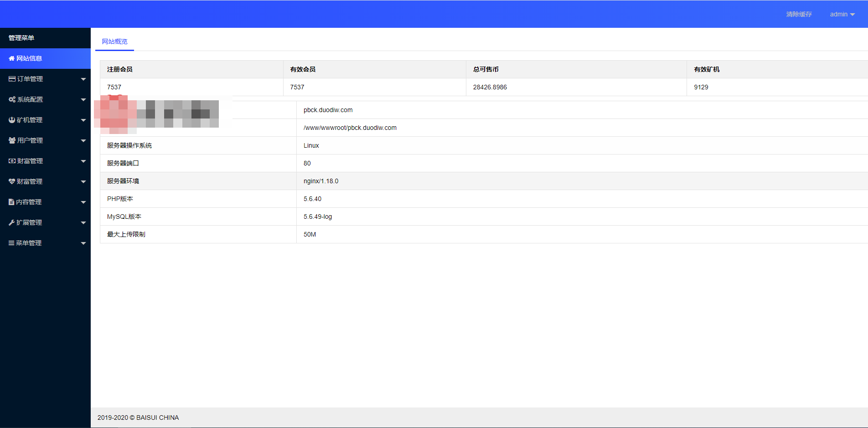The width and height of the screenshot is (868, 428).
Task: Click the gears icon for 系统配置
Action: [12, 99]
